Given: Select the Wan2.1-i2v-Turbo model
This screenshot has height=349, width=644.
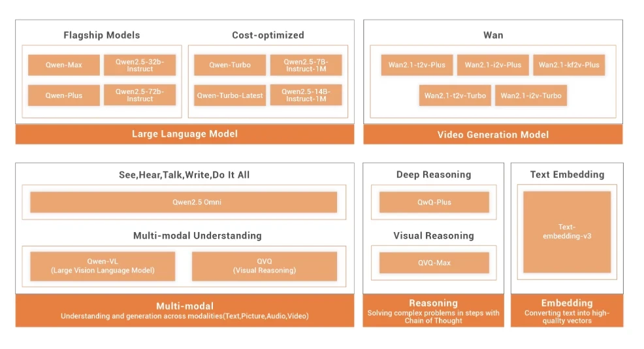Looking at the screenshot, I should [x=531, y=95].
